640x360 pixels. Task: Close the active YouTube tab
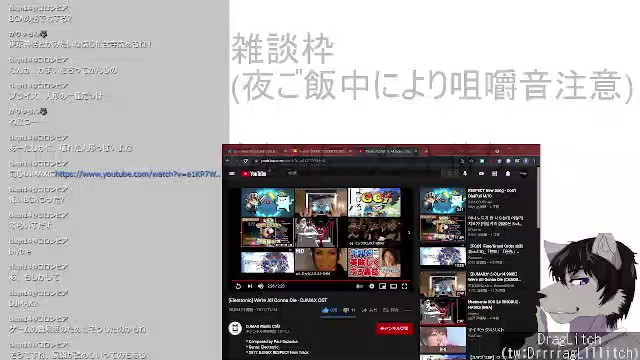[416, 151]
